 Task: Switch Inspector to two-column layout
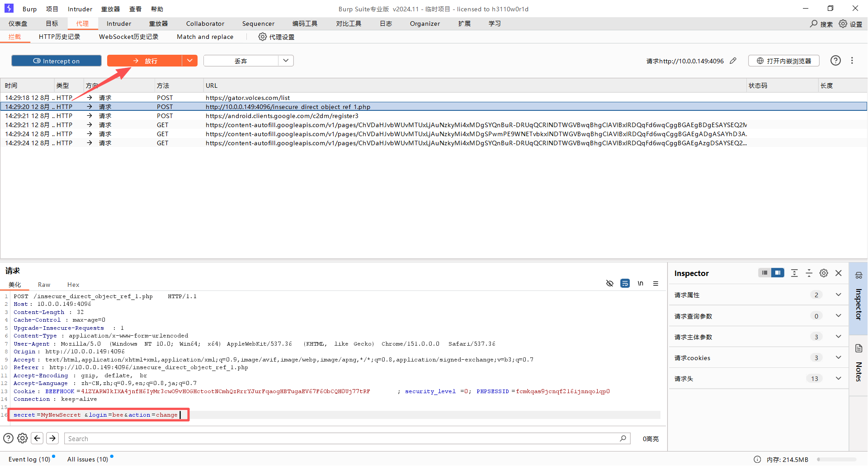click(x=778, y=273)
